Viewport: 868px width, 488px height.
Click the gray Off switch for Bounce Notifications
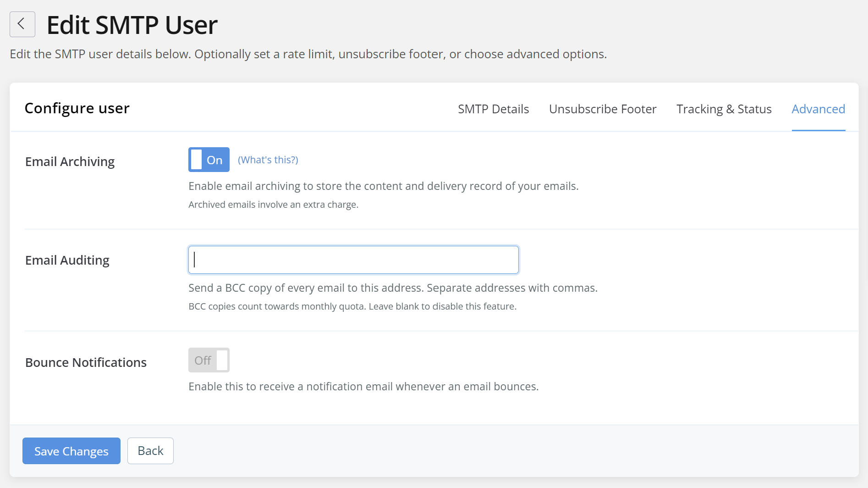click(x=209, y=360)
